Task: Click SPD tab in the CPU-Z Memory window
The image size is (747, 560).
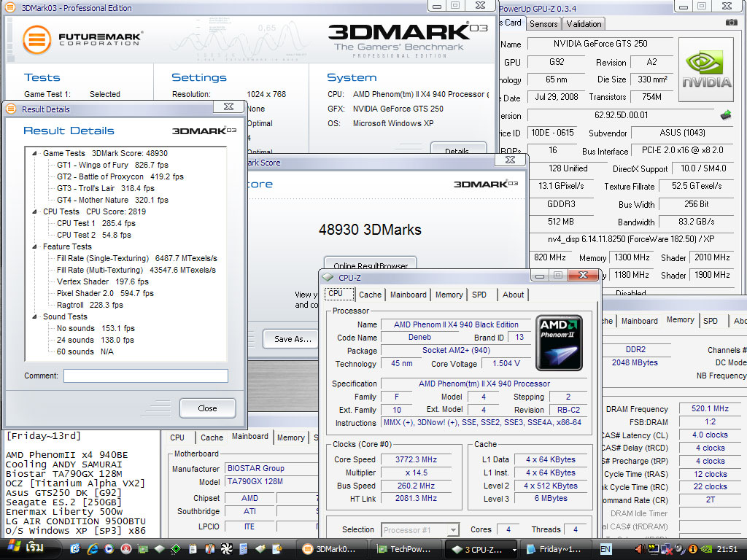Action: (711, 321)
